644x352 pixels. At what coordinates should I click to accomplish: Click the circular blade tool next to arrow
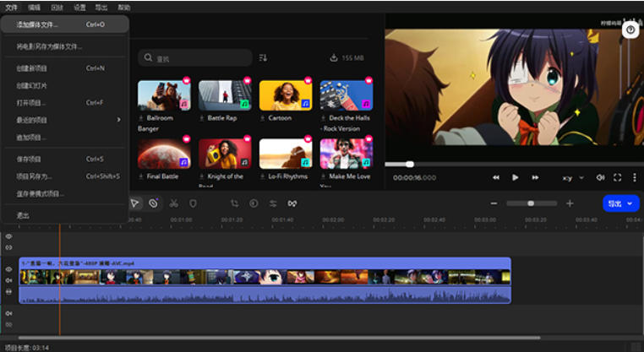153,203
